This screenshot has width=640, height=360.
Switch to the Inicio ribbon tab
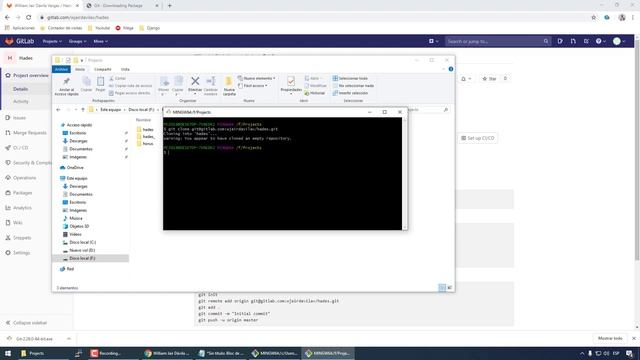pyautogui.click(x=80, y=69)
